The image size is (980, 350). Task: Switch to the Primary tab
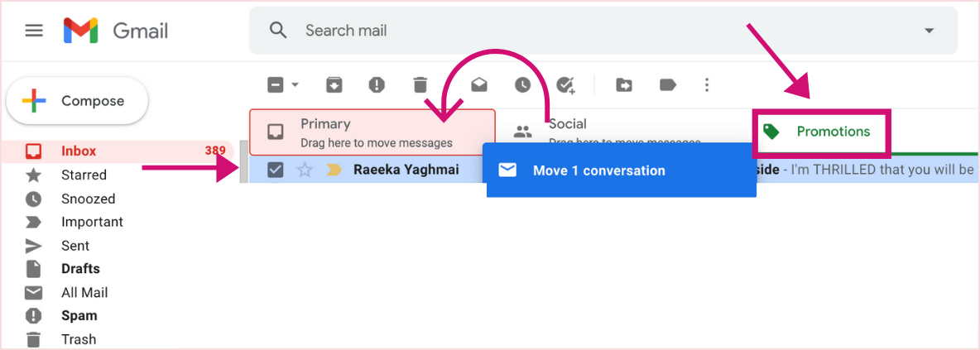pos(372,132)
